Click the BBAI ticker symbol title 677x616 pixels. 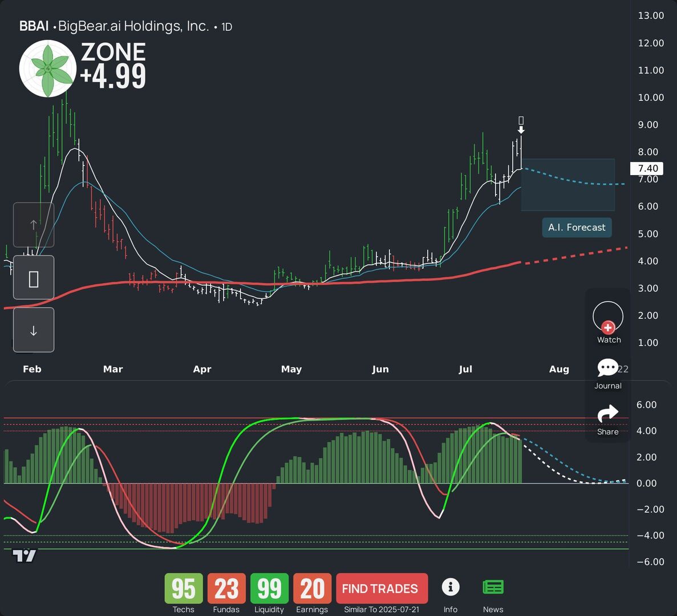tap(34, 26)
